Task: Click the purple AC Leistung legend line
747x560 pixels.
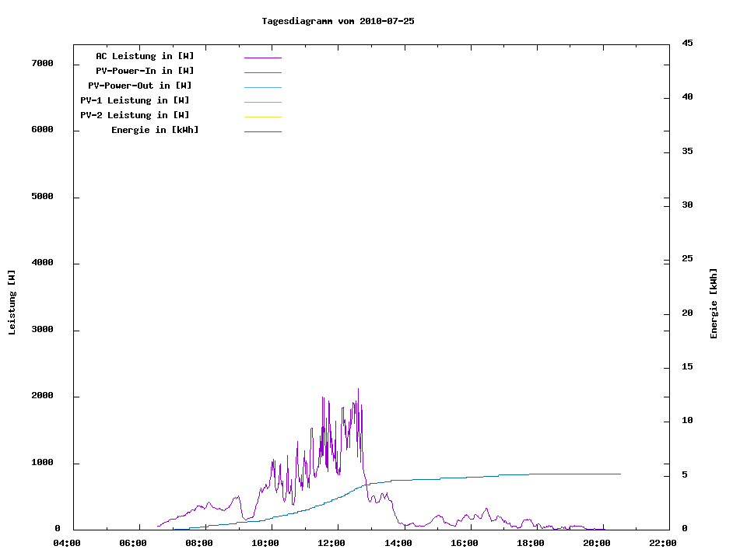Action: point(262,58)
